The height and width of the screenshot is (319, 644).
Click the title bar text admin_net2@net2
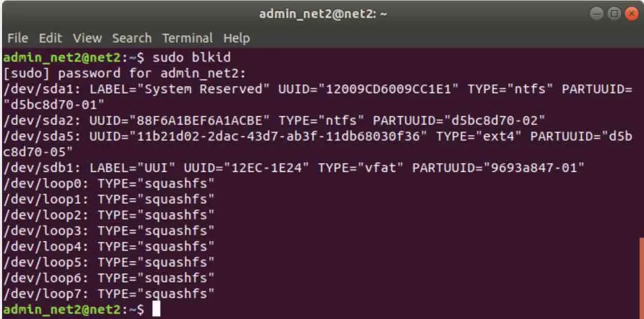point(323,14)
